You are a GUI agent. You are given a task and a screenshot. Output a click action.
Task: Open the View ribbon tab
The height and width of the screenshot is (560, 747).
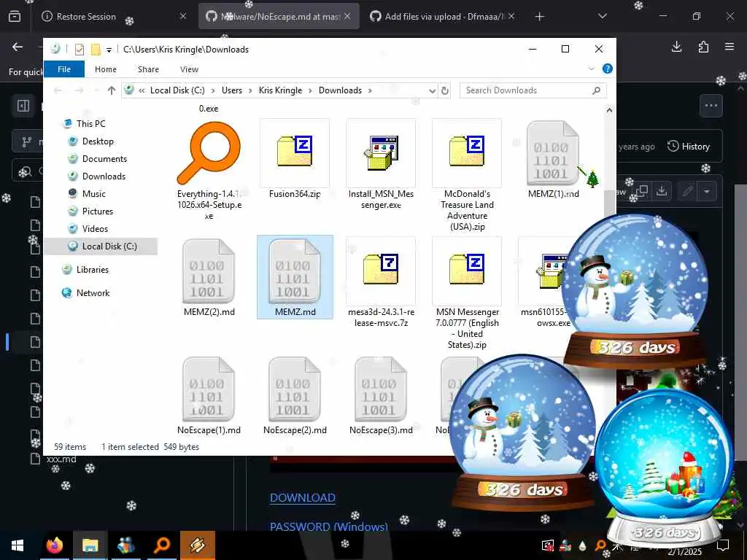189,69
